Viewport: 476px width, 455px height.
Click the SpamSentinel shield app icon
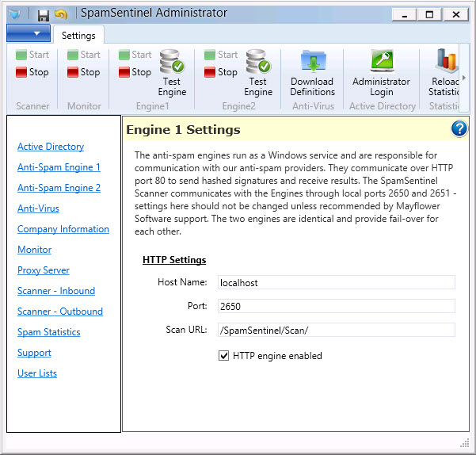tap(14, 14)
